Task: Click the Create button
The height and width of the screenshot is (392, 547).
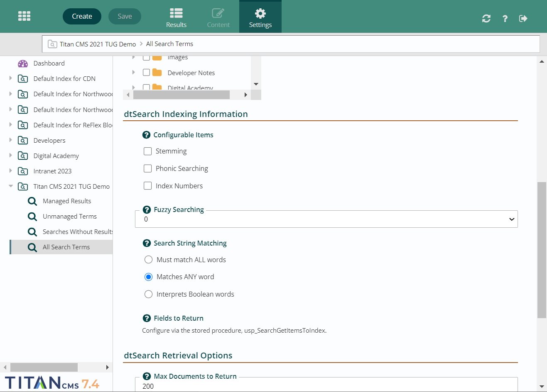Action: [82, 16]
